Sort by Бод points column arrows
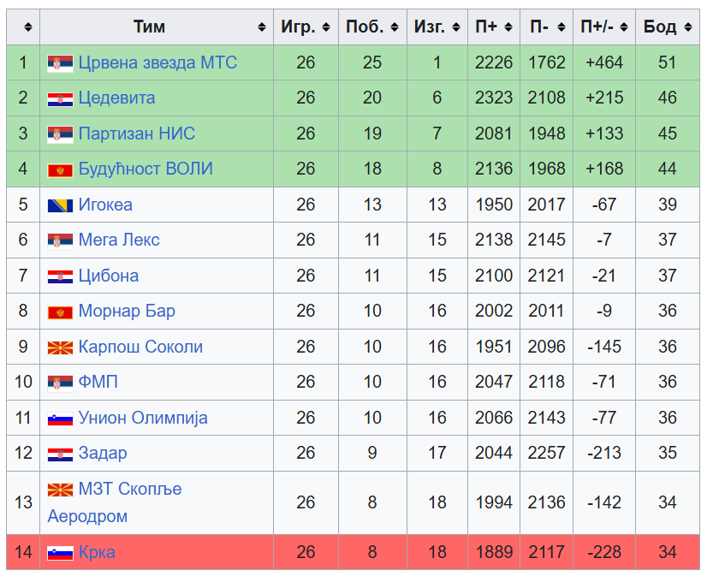The width and height of the screenshot is (713, 588). [688, 27]
